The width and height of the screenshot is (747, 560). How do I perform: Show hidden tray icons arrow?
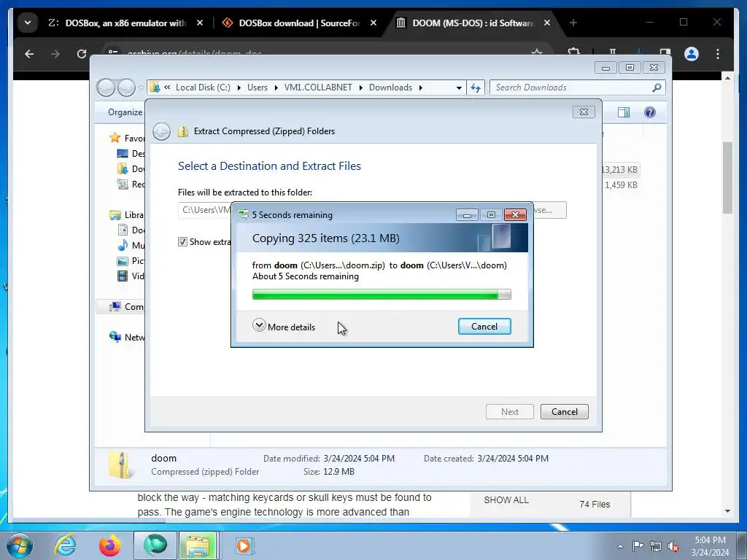(x=620, y=546)
